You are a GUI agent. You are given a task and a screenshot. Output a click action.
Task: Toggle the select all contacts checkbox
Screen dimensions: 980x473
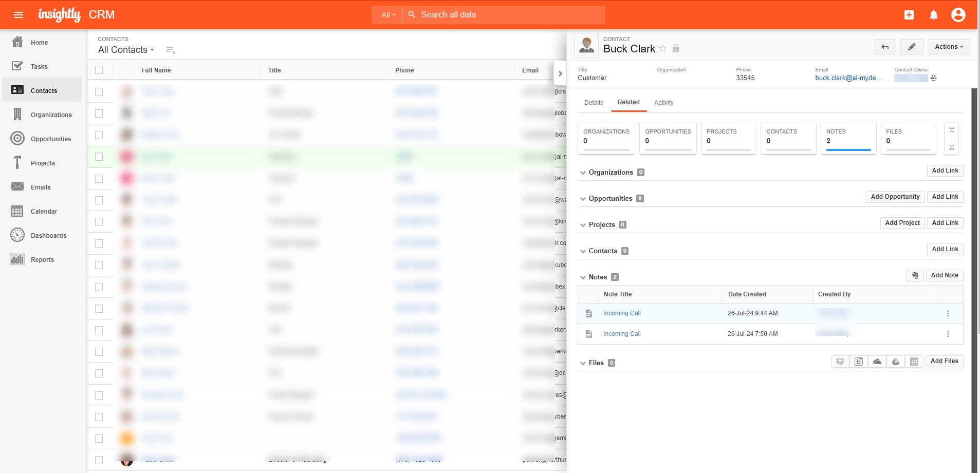99,70
